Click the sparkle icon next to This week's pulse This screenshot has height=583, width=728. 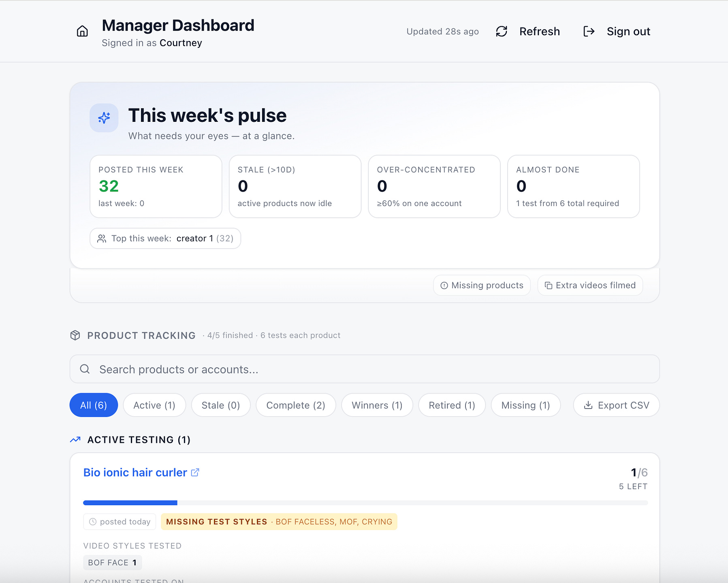(104, 118)
